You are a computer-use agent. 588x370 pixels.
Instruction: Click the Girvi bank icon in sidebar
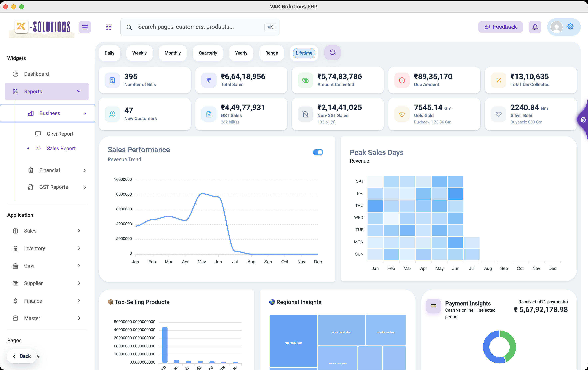point(15,266)
